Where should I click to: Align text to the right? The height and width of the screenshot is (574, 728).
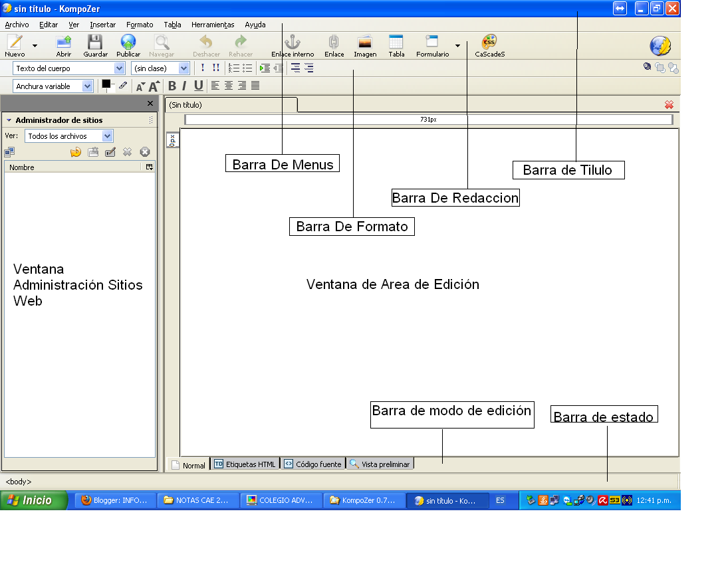pyautogui.click(x=242, y=86)
